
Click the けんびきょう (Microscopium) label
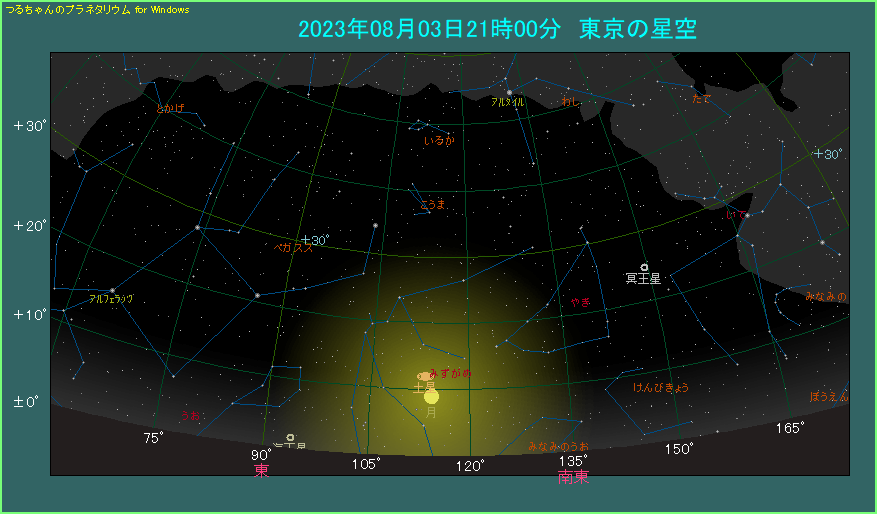660,387
